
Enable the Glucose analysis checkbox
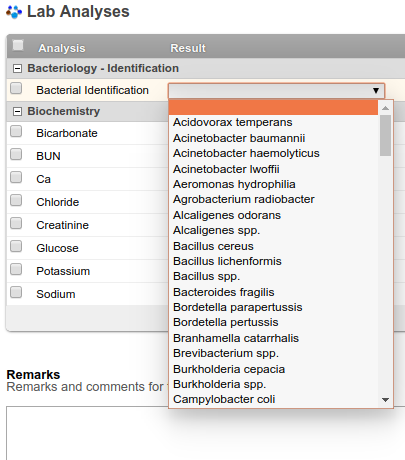(x=16, y=246)
